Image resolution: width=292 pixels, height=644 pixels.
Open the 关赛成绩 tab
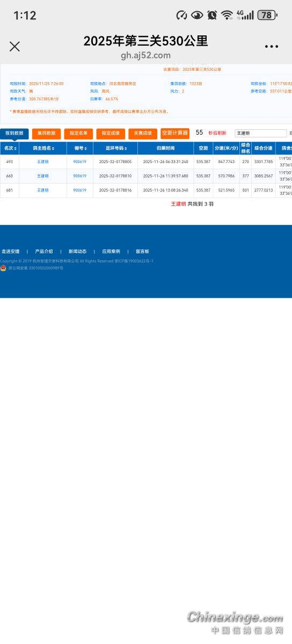tap(143, 133)
